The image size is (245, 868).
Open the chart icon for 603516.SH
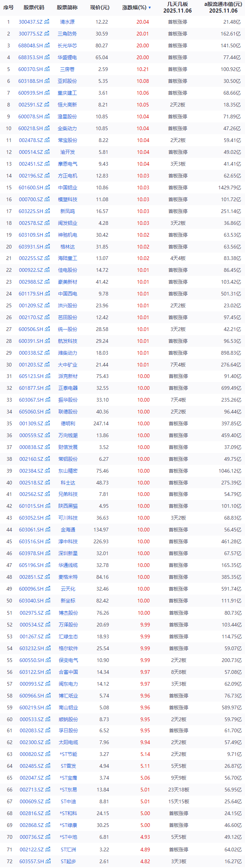tap(47, 542)
